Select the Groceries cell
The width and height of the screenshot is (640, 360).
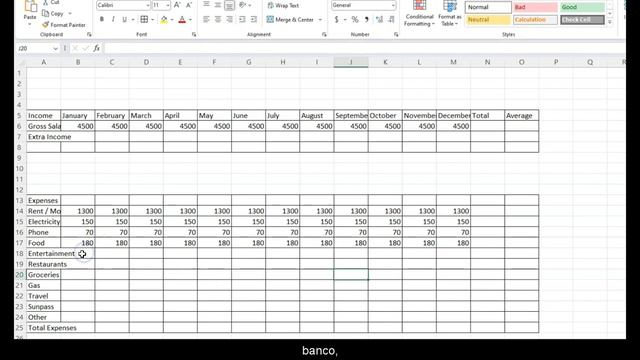click(x=44, y=275)
